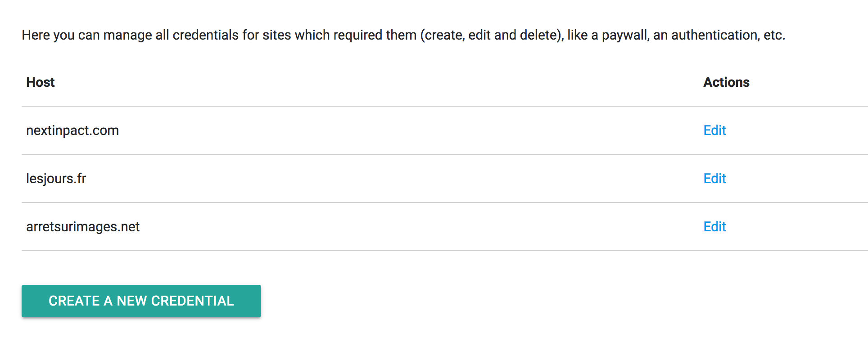Image resolution: width=868 pixels, height=342 pixels.
Task: Edit the arretsurimages.net credential
Action: tap(714, 227)
